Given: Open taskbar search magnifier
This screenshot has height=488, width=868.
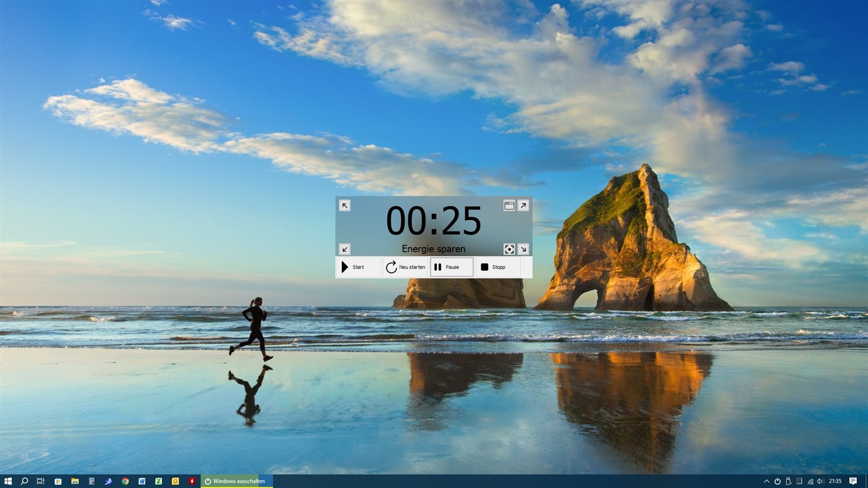Looking at the screenshot, I should (x=25, y=481).
